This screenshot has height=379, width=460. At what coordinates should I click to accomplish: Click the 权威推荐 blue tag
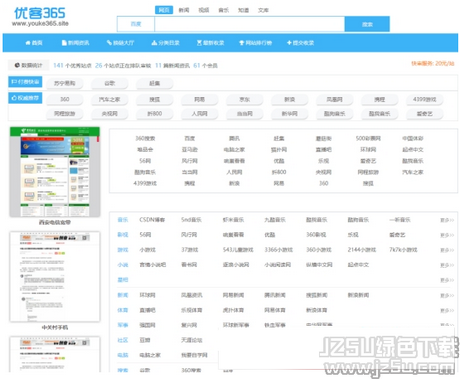[x=25, y=98]
